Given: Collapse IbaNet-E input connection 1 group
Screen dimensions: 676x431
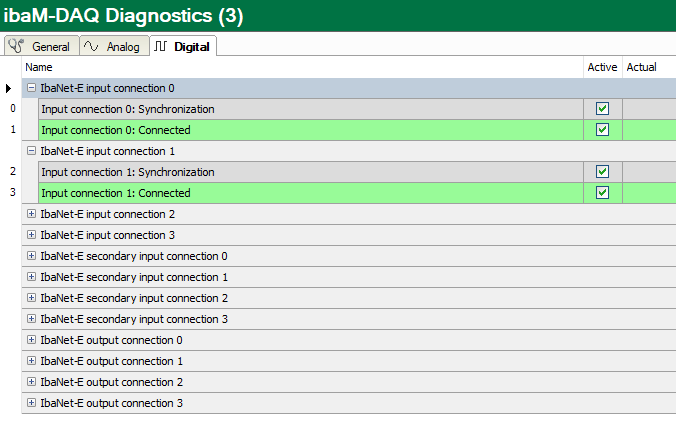Looking at the screenshot, I should [31, 151].
